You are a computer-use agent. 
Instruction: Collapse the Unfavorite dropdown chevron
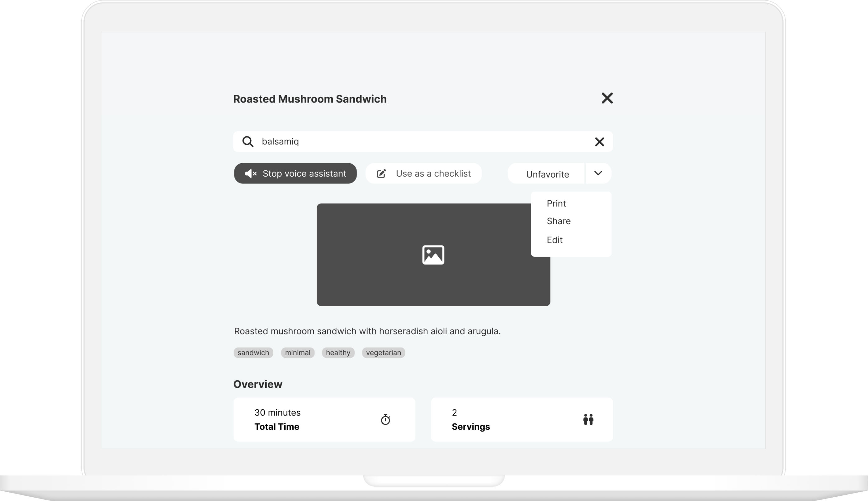click(x=598, y=174)
